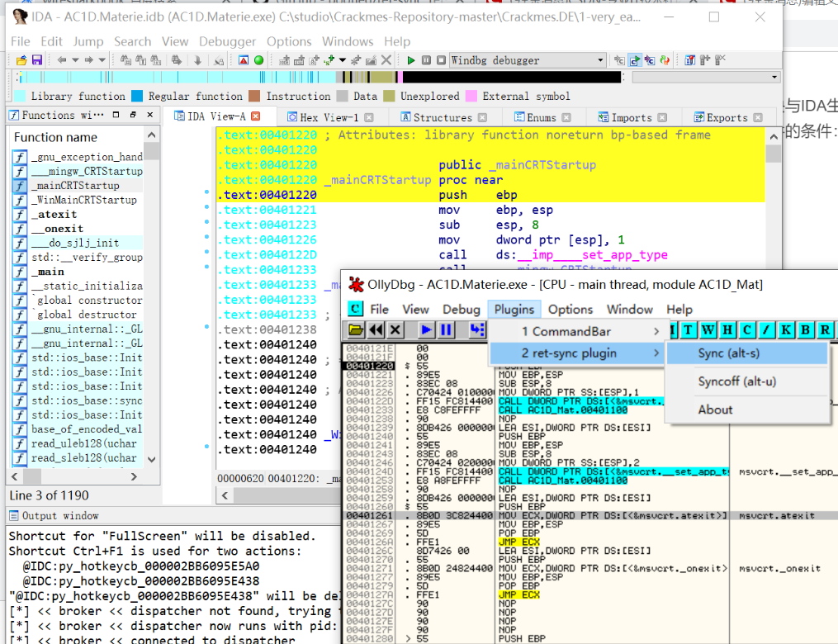Viewport: 838px width, 644px height.
Task: Pause the process using the pause toolbar icon
Action: click(x=427, y=59)
